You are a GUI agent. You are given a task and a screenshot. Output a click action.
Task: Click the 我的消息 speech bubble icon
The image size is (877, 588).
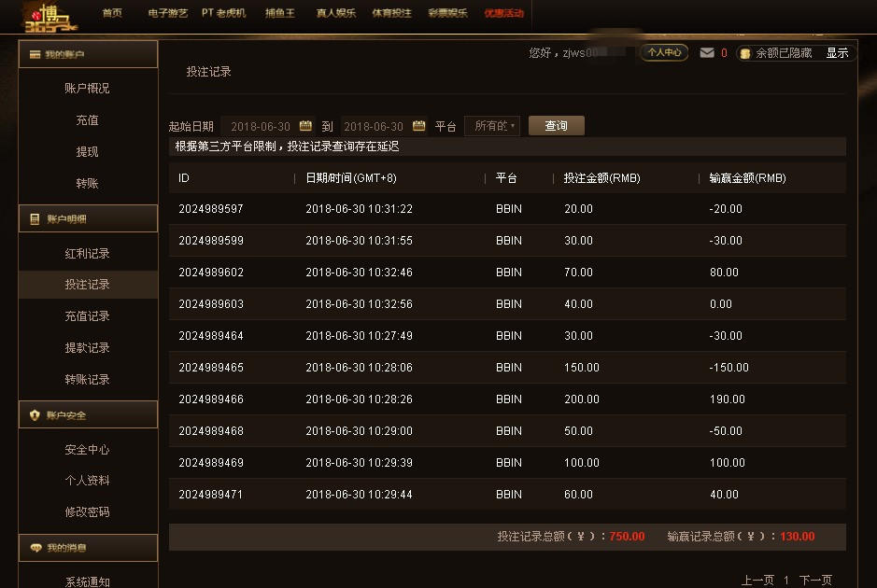[35, 548]
